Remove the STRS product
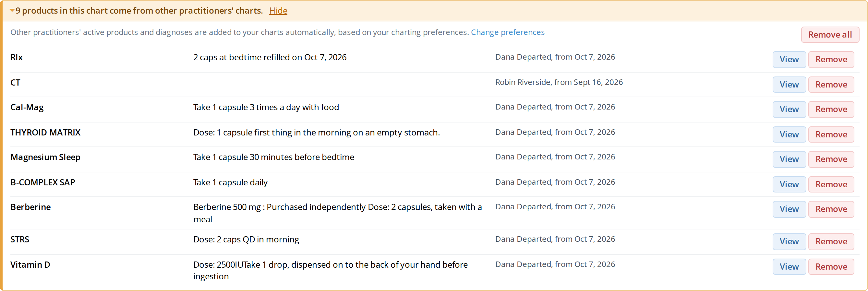868x291 pixels. pyautogui.click(x=831, y=241)
